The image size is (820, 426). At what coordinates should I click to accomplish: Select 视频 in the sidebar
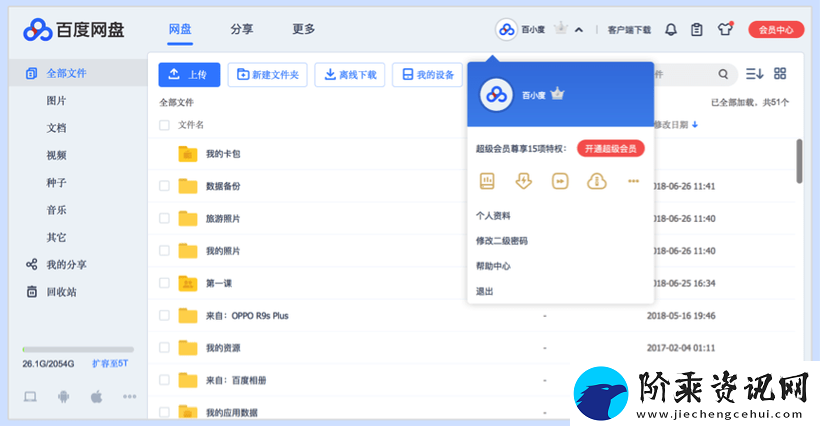tap(56, 155)
